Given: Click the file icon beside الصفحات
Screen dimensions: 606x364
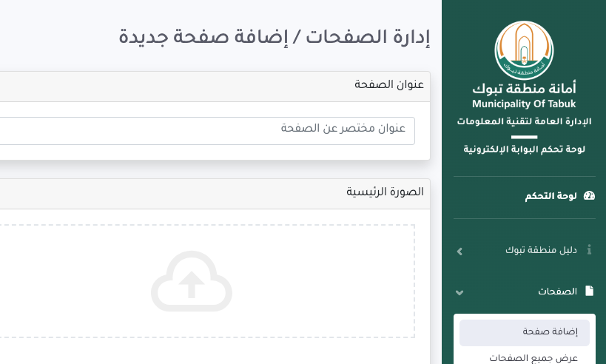Looking at the screenshot, I should click(x=589, y=291).
